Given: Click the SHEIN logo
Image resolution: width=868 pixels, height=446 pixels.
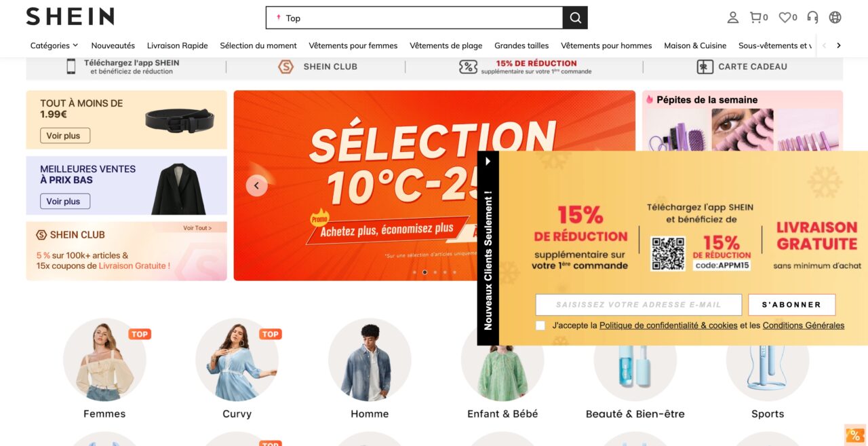Looking at the screenshot, I should point(70,17).
